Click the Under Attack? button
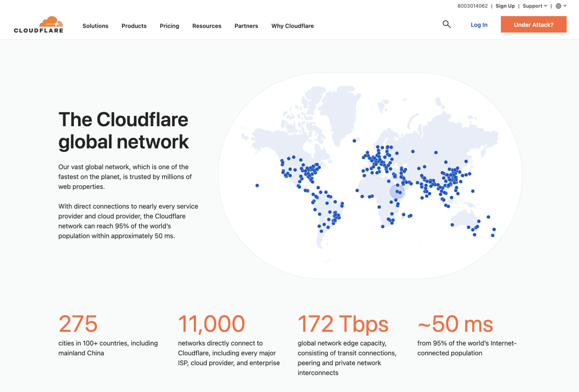This screenshot has height=392, width=579. tap(533, 24)
